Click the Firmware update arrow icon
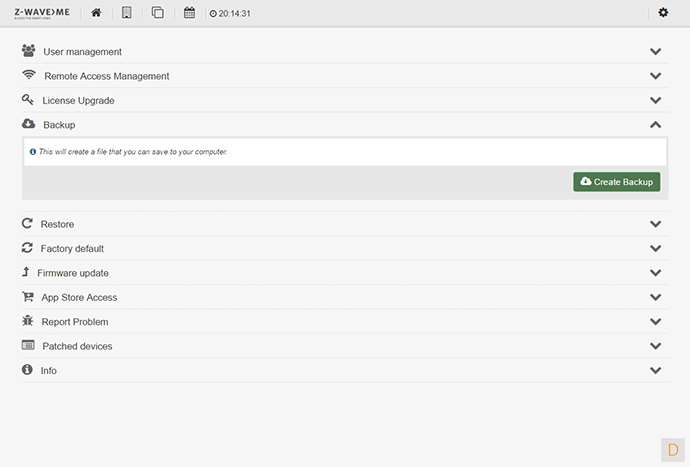The height and width of the screenshot is (467, 690). (26, 272)
